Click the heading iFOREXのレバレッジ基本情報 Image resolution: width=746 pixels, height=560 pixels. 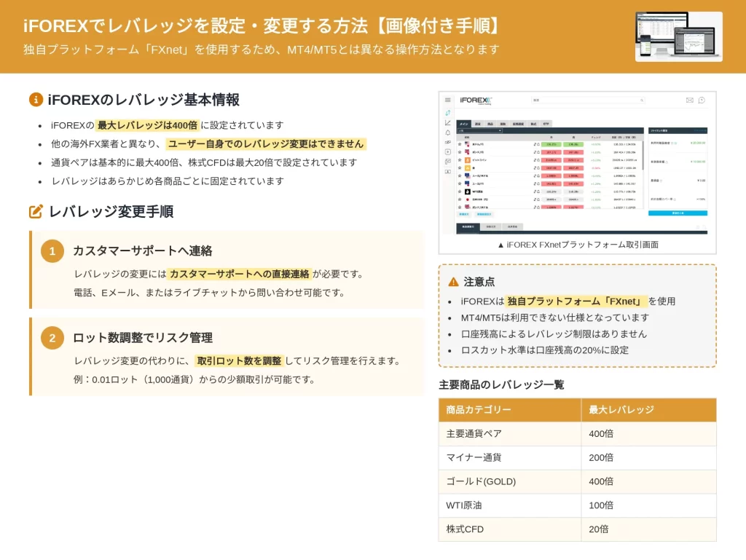tap(144, 100)
